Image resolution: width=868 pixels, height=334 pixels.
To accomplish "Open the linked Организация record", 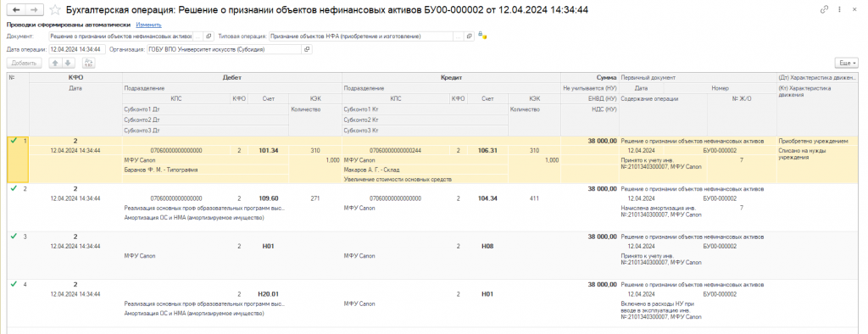I will (307, 49).
